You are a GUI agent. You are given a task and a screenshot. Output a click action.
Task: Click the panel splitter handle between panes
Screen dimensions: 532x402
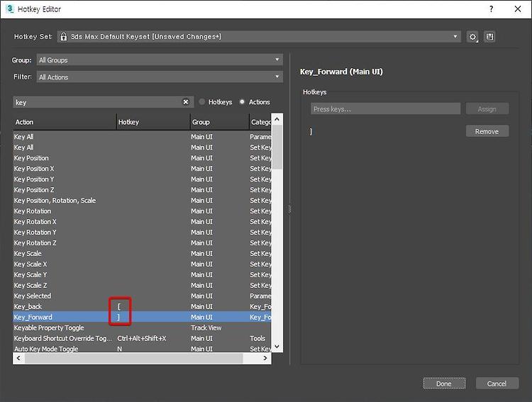pos(289,209)
